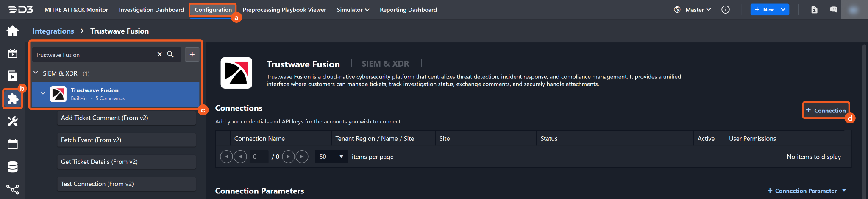Screen dimensions: 868x199
Task: Add a new Connection
Action: [826, 110]
